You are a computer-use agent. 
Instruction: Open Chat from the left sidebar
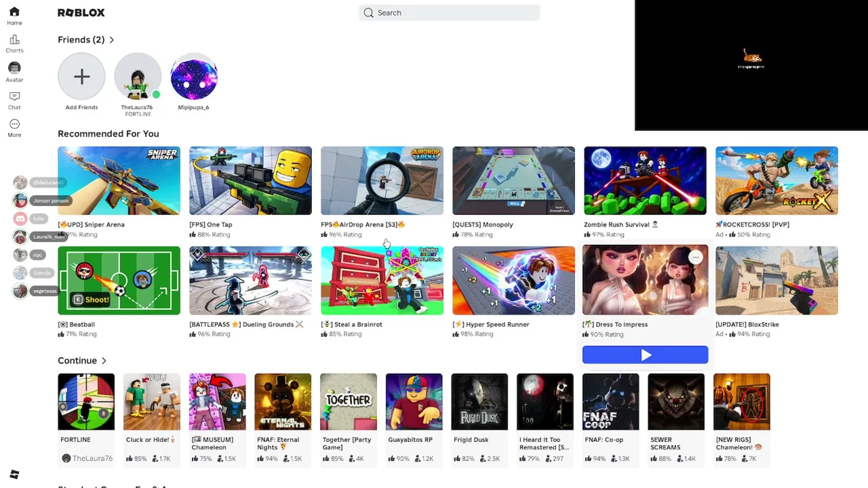coord(14,100)
